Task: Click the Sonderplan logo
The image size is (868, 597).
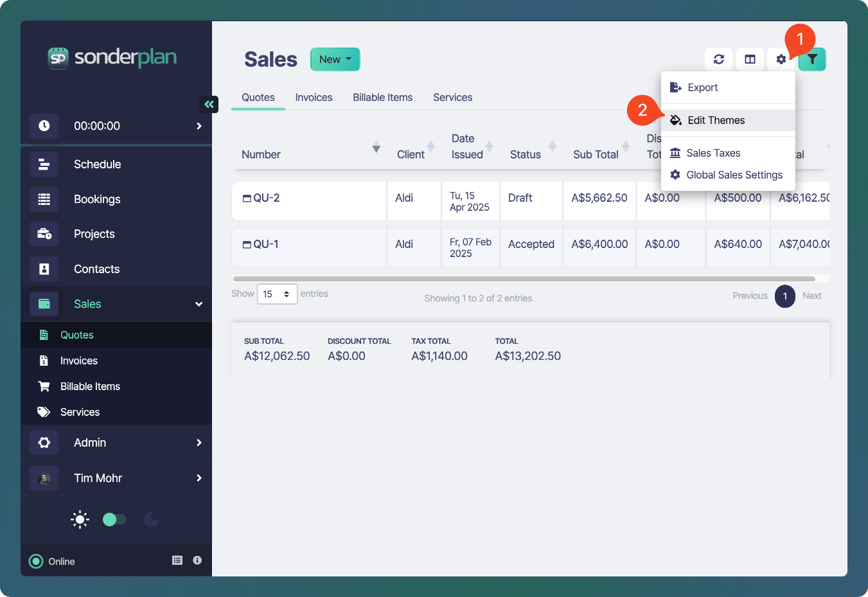Action: coord(112,57)
